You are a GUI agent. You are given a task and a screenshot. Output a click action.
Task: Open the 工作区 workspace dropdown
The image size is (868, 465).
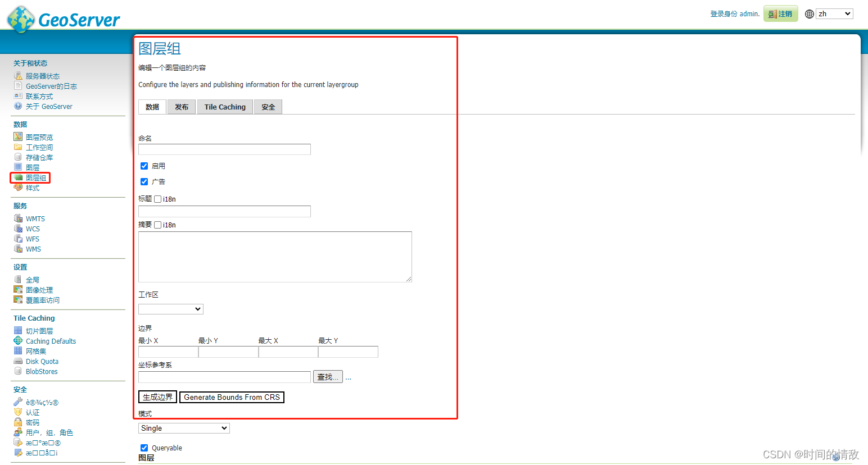click(x=171, y=309)
